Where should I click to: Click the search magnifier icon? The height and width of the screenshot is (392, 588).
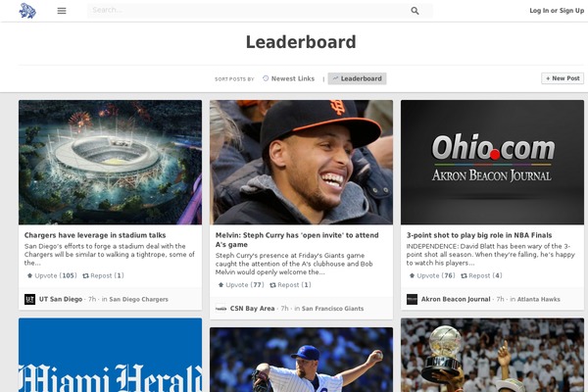(x=415, y=11)
